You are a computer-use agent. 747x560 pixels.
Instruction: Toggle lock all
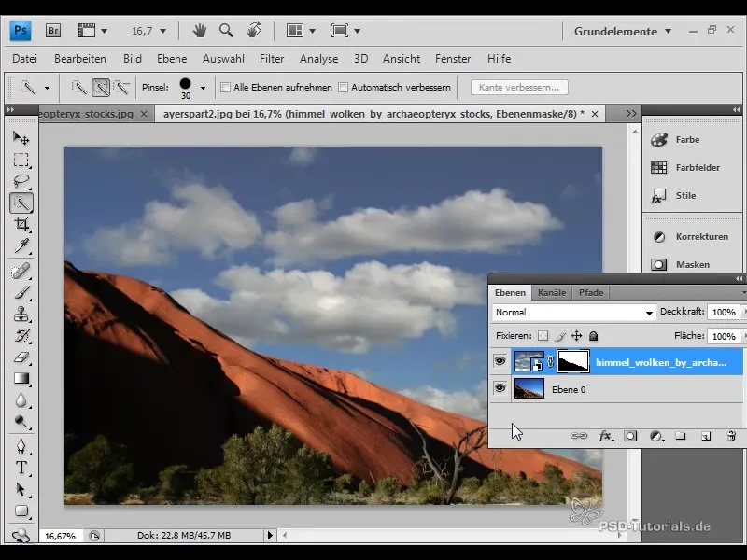[x=593, y=336]
